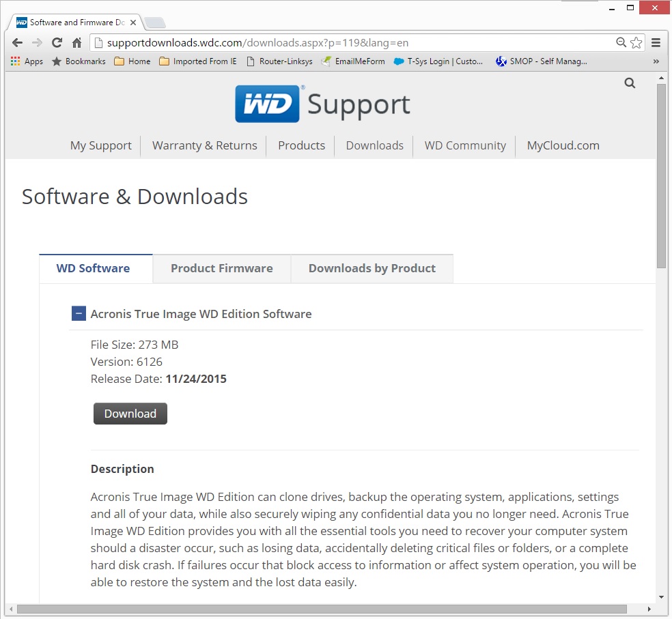Select the WD Software tab

(96, 269)
